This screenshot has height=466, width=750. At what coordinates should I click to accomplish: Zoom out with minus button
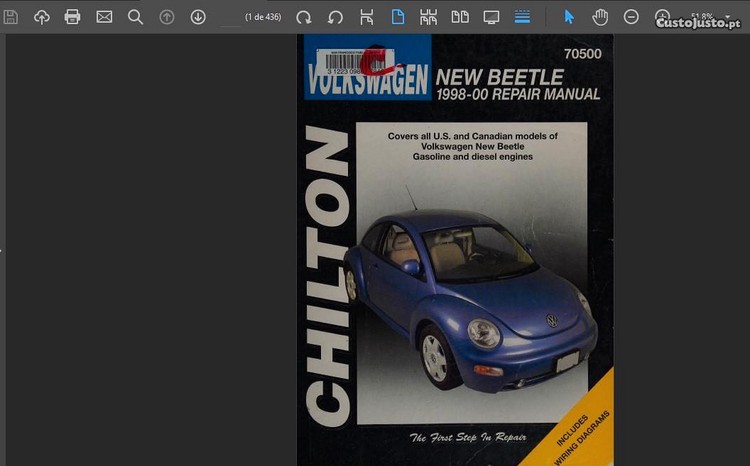[631, 17]
